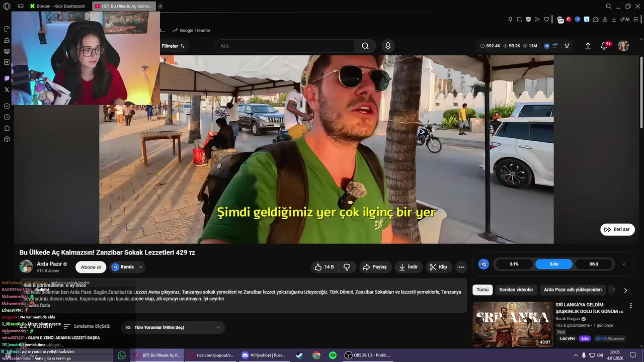The image size is (644, 362).
Task: Open Extensions cube icon in sidebar
Action: point(7,128)
